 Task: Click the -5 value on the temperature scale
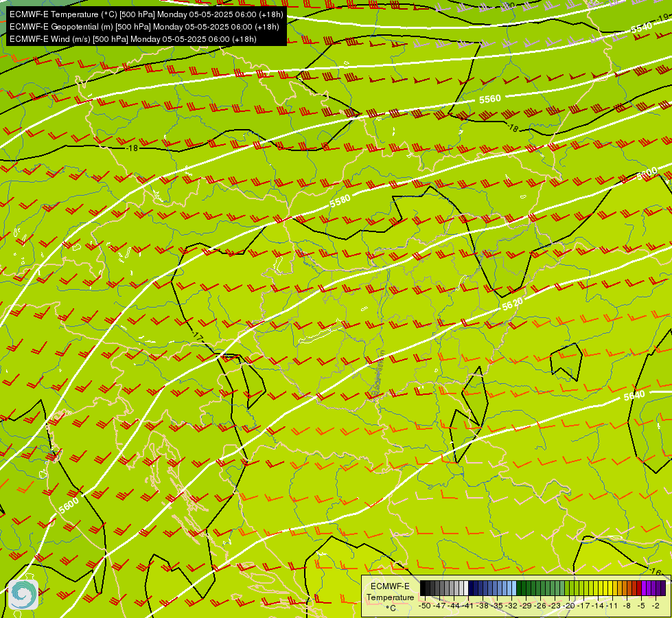[x=640, y=606]
